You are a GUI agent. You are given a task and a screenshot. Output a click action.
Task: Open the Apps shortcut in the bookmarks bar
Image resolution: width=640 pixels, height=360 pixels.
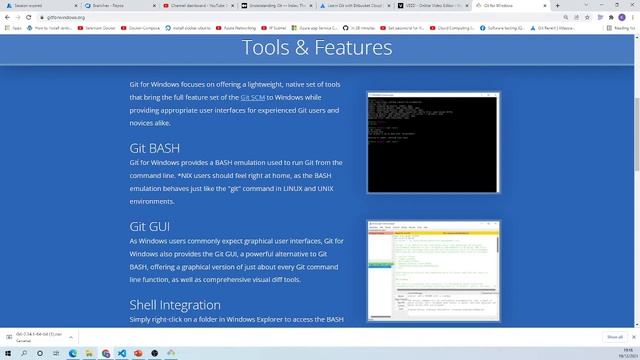point(13,28)
